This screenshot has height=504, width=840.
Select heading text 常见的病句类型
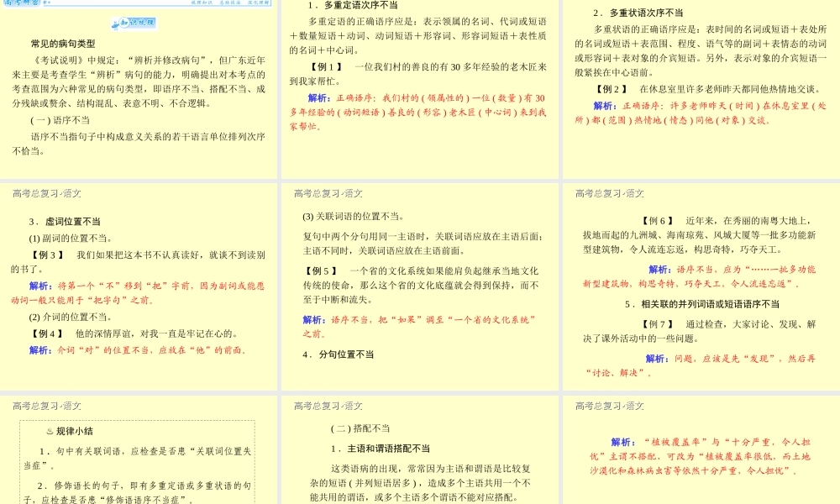pos(63,44)
